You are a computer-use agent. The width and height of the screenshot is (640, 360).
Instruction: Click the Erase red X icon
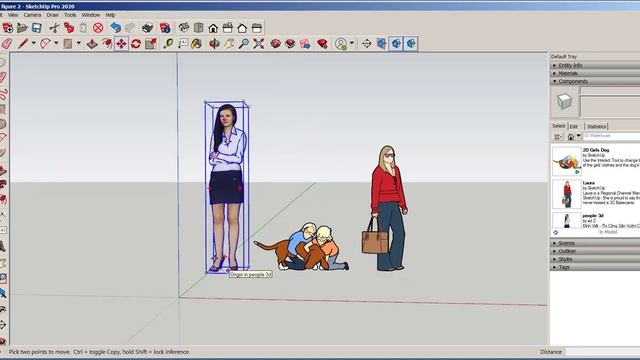click(x=98, y=28)
